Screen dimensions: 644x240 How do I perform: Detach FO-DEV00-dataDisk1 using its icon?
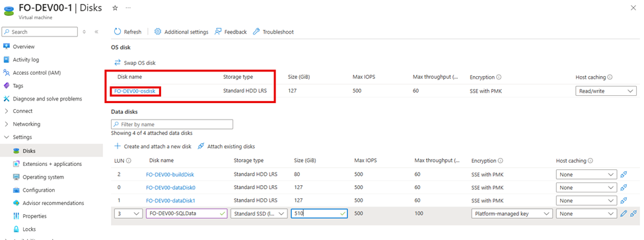[x=624, y=200]
